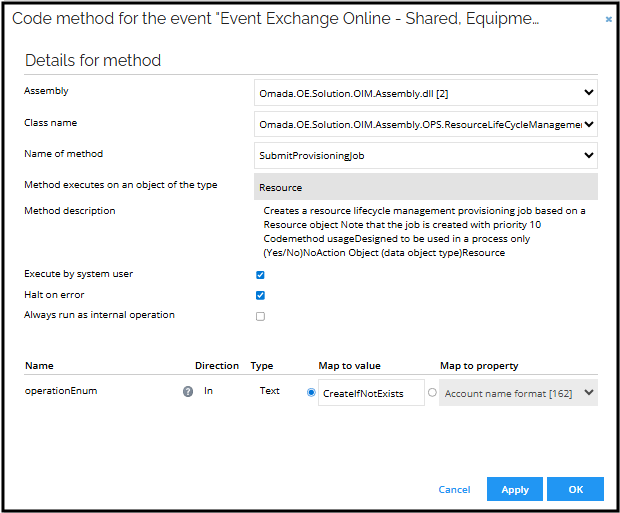
Task: Close the Code method dialog
Action: 608,18
